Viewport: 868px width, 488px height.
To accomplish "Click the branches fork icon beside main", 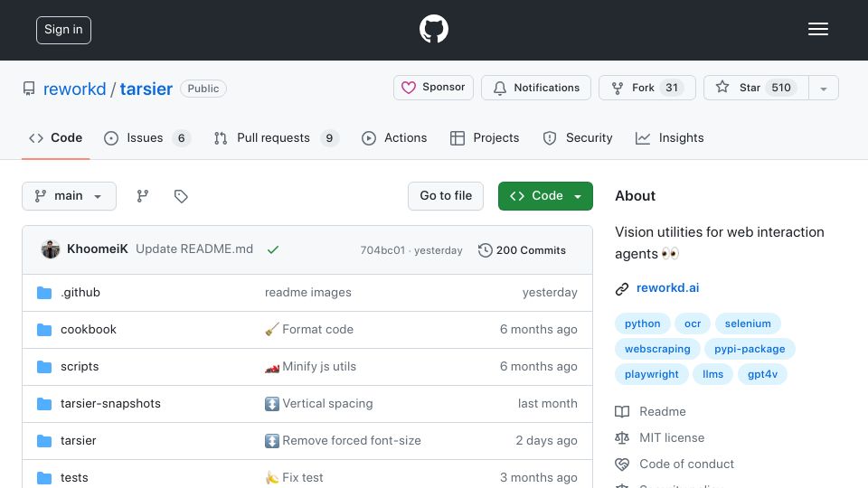I will (x=143, y=196).
